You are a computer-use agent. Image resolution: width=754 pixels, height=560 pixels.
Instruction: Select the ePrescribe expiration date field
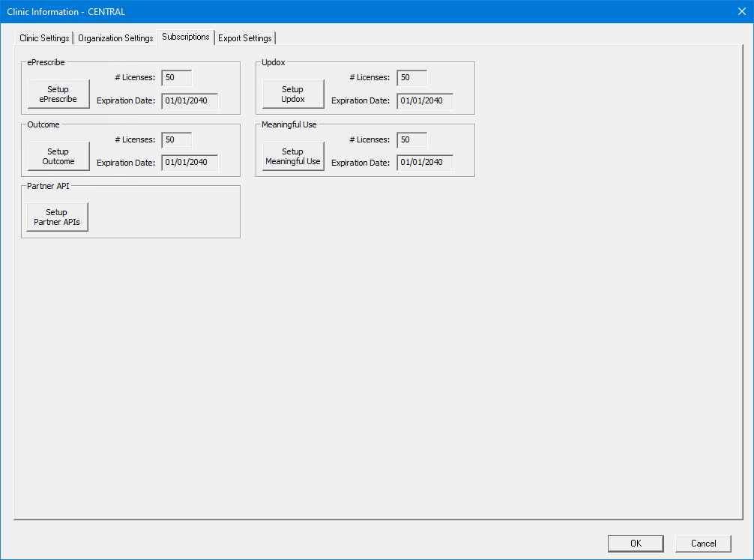190,101
